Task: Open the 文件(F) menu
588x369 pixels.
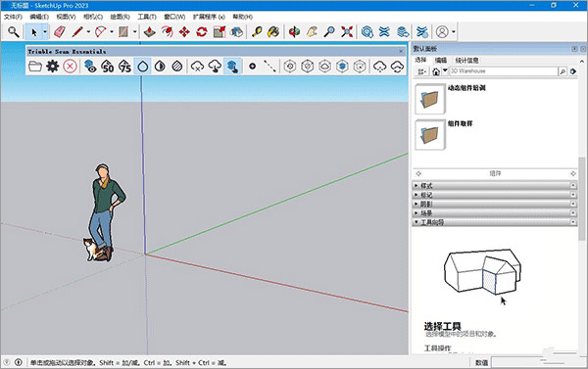Action: point(13,17)
